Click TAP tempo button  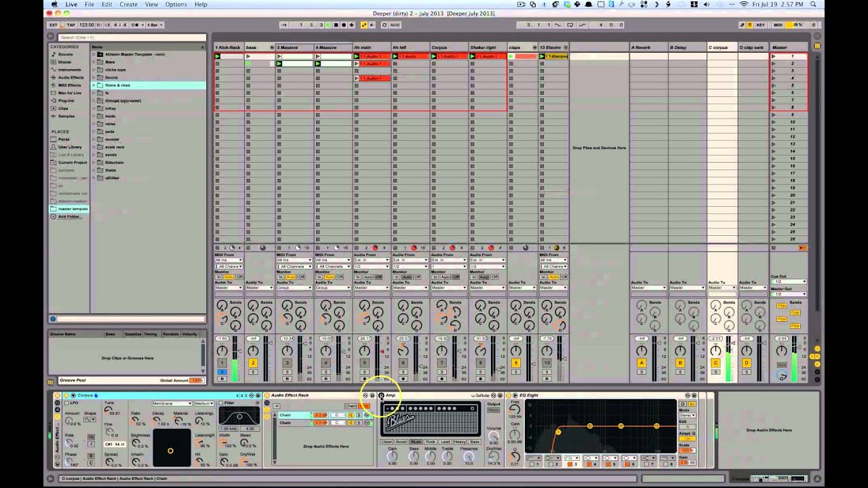pyautogui.click(x=70, y=25)
